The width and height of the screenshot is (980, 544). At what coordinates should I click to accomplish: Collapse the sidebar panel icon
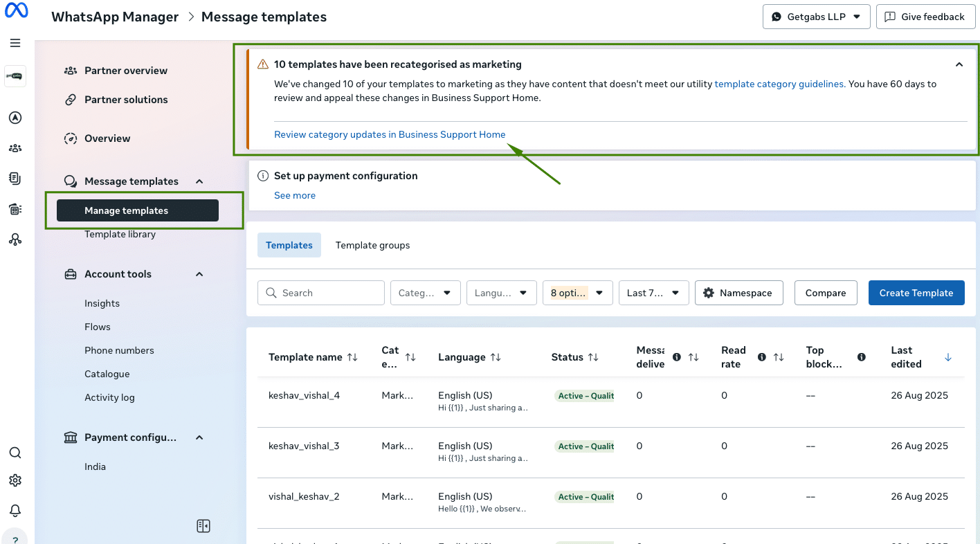(203, 526)
